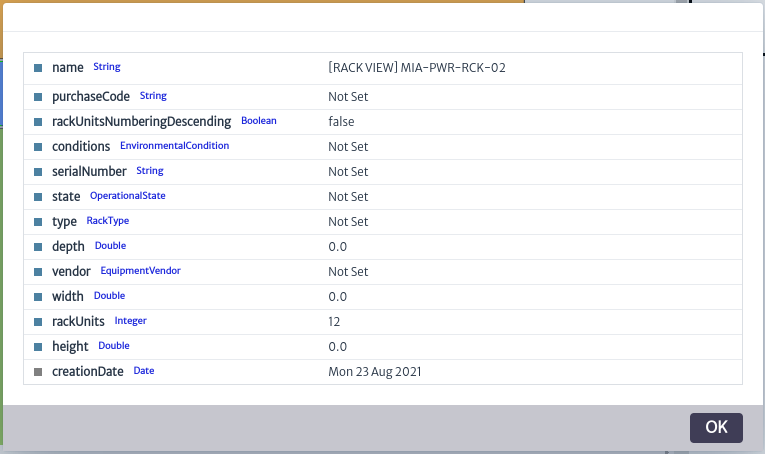The height and width of the screenshot is (454, 765).
Task: Select the gray square icon beside creationDate
Action: pyautogui.click(x=38, y=372)
